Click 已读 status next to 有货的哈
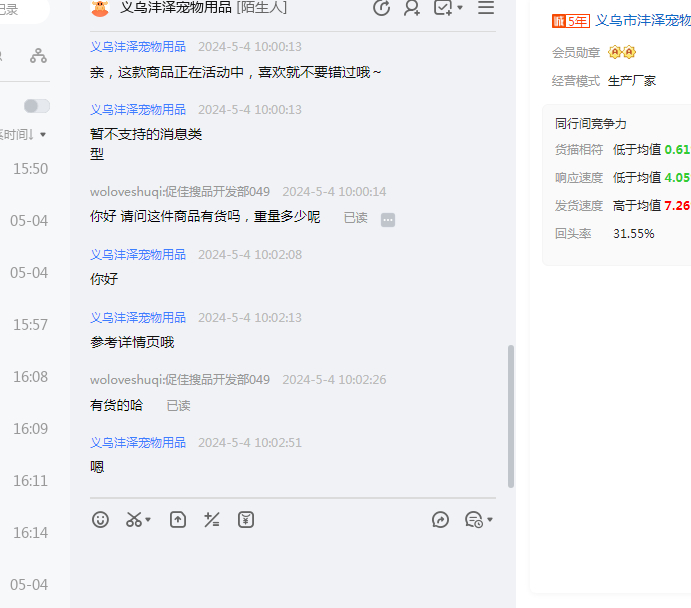The height and width of the screenshot is (608, 691). (178, 406)
